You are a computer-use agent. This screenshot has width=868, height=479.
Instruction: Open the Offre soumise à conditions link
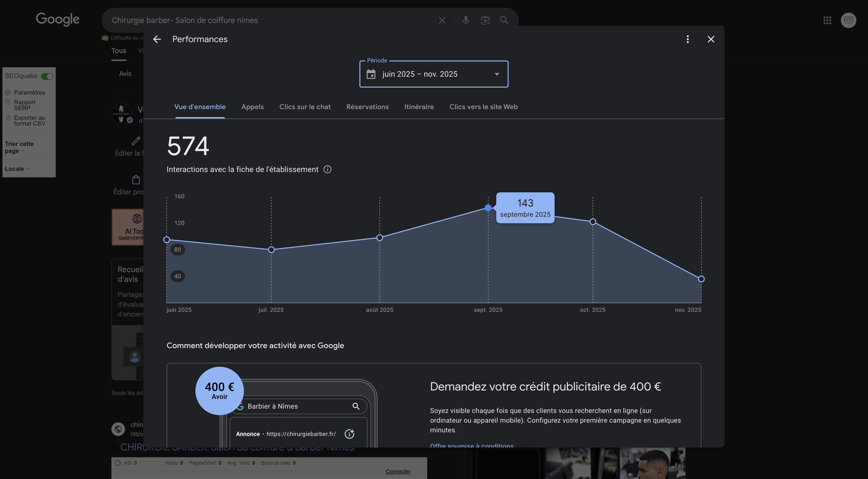(472, 446)
